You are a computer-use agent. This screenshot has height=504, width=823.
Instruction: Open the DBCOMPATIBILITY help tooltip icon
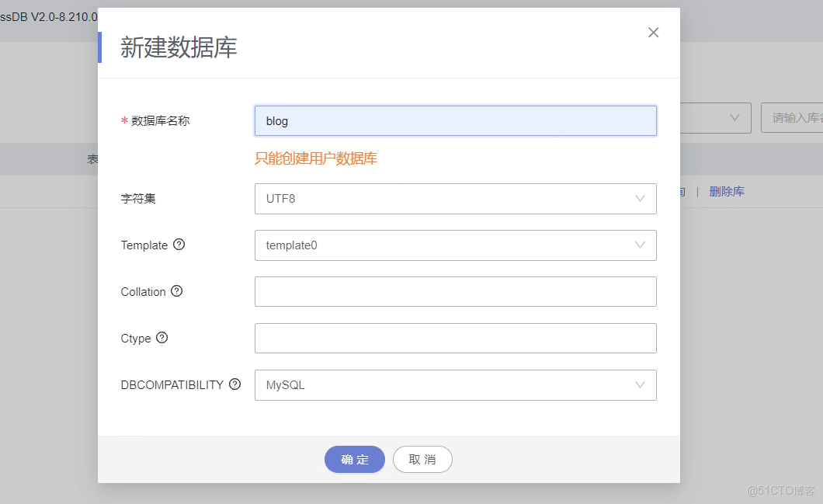coord(235,384)
